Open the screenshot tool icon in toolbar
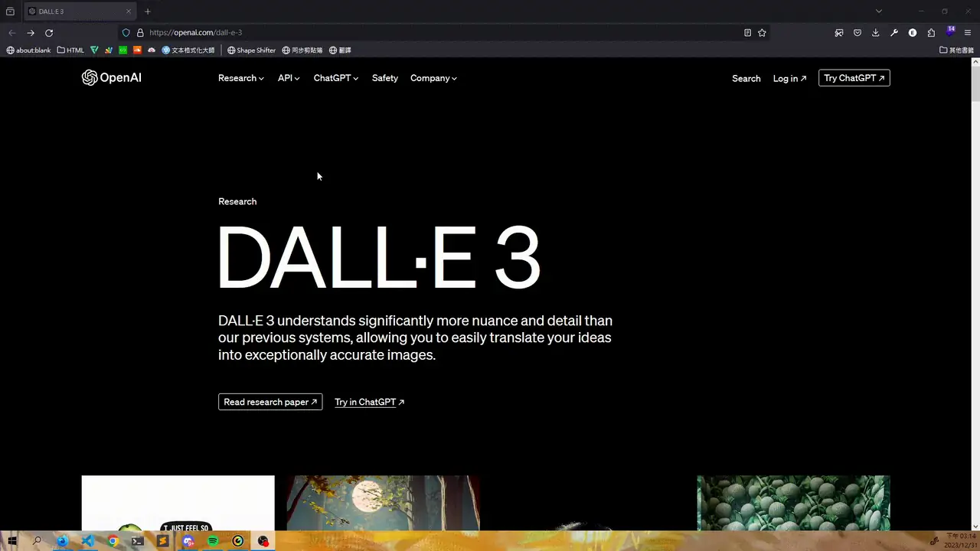The height and width of the screenshot is (551, 980). click(839, 33)
